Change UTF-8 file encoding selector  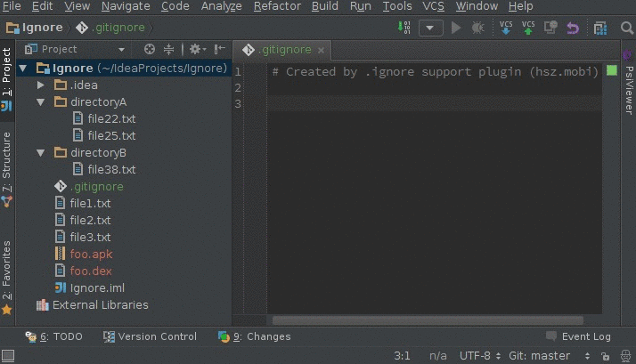click(480, 356)
